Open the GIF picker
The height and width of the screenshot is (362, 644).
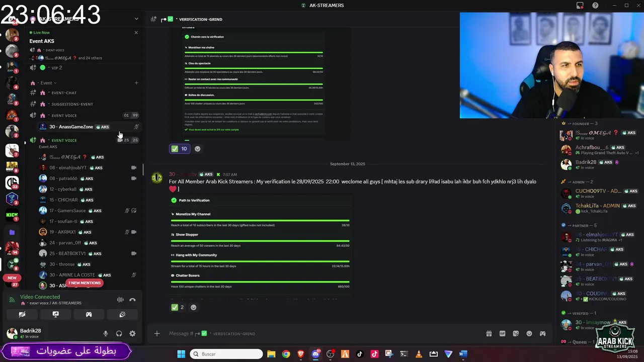pos(502,333)
